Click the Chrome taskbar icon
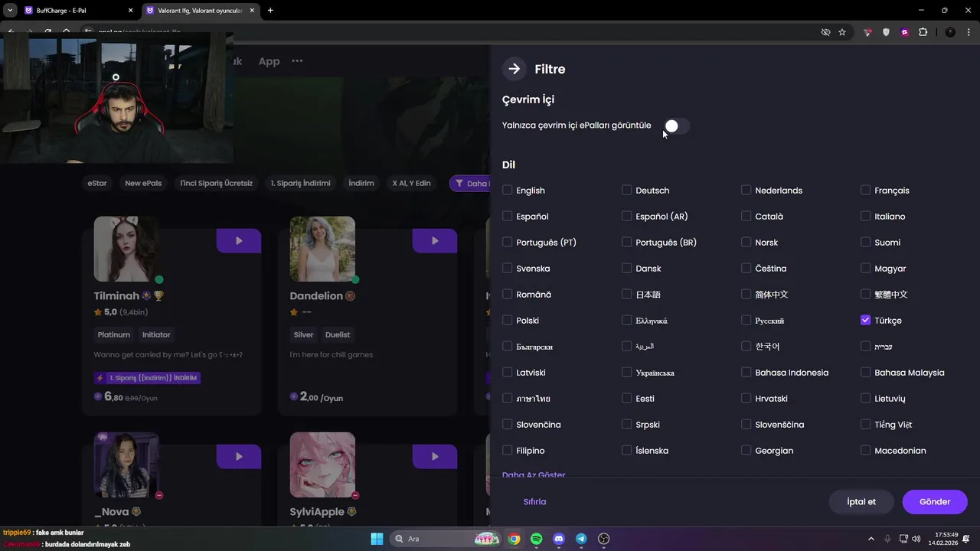The width and height of the screenshot is (980, 551). [x=514, y=539]
